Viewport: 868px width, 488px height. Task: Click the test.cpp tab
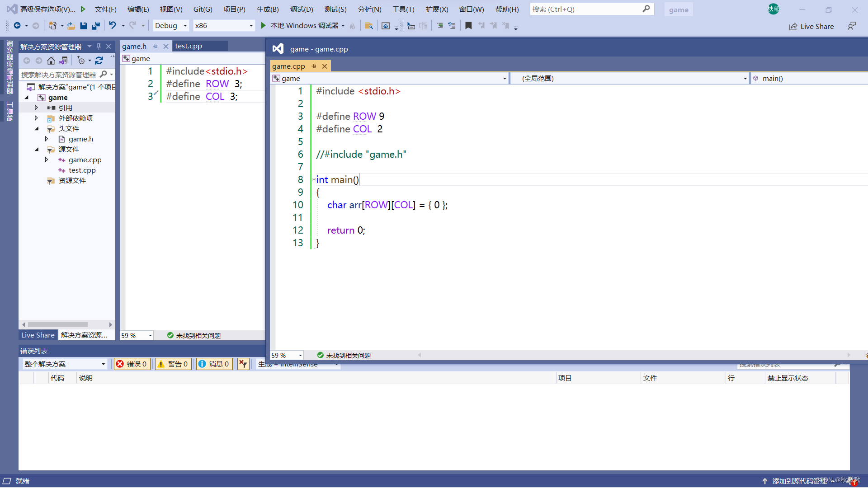point(189,46)
